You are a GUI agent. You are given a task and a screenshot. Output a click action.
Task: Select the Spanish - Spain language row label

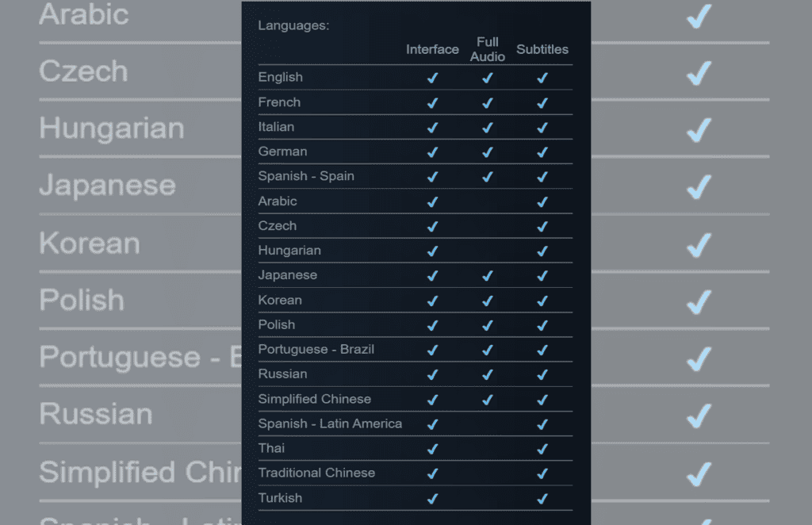tap(306, 176)
